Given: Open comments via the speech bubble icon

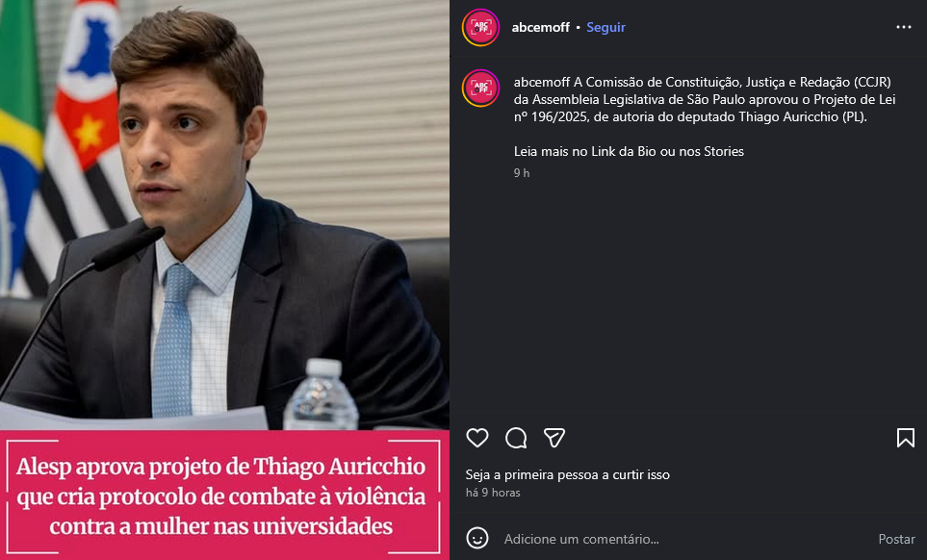Looking at the screenshot, I should pos(516,438).
